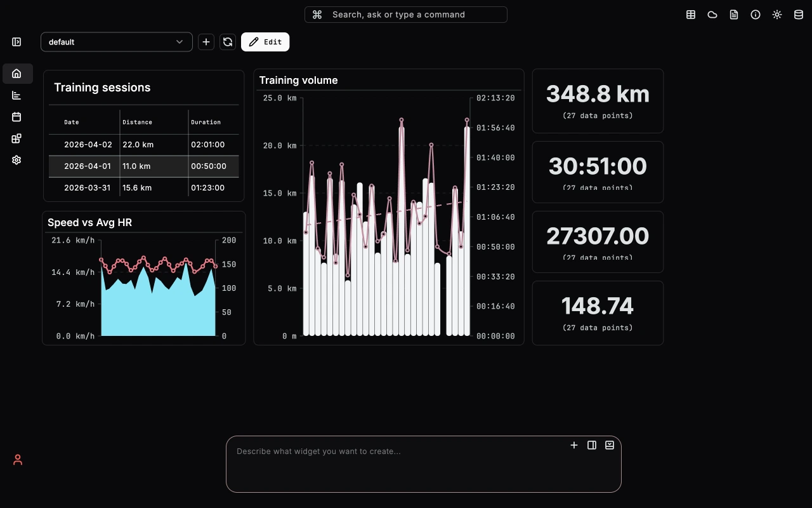This screenshot has height=508, width=812.
Task: Open Settings via the gear icon
Action: tap(16, 159)
